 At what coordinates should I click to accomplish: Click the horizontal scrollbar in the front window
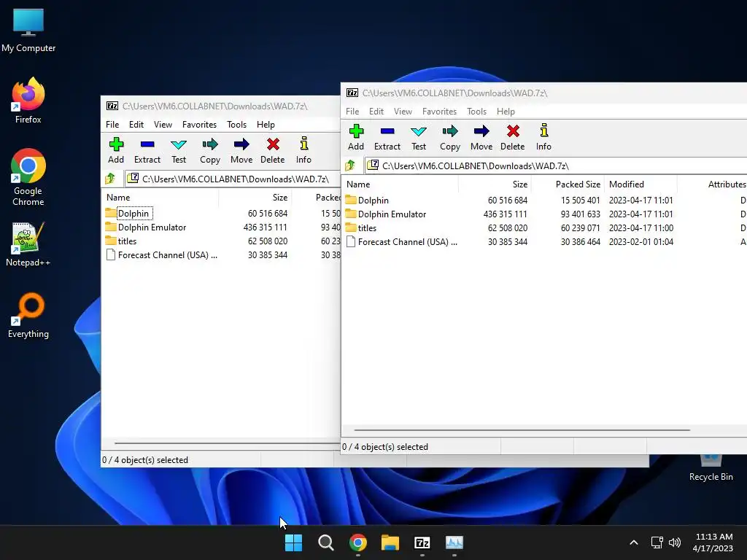(522, 430)
